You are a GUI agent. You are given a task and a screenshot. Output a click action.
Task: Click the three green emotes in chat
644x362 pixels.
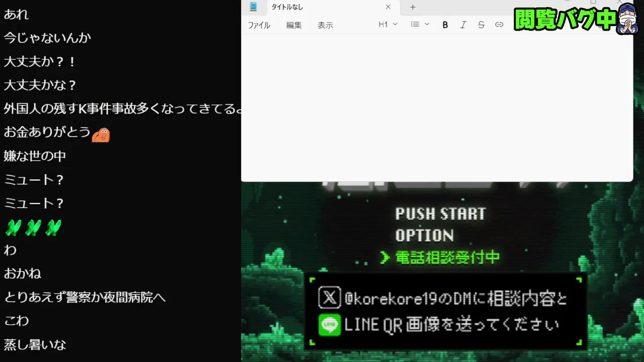(x=33, y=228)
